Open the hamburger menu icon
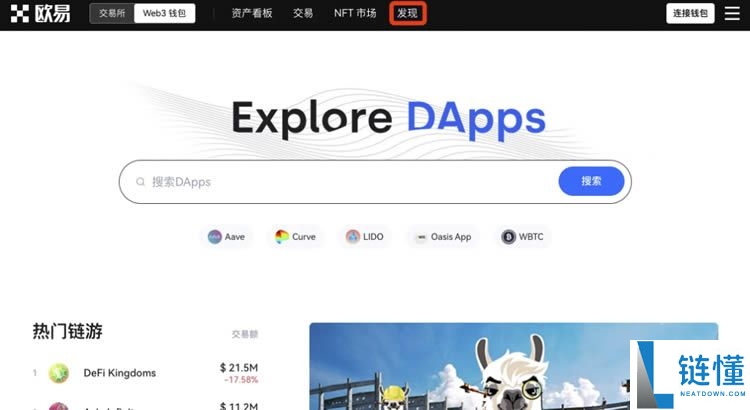The width and height of the screenshot is (750, 410). click(732, 13)
